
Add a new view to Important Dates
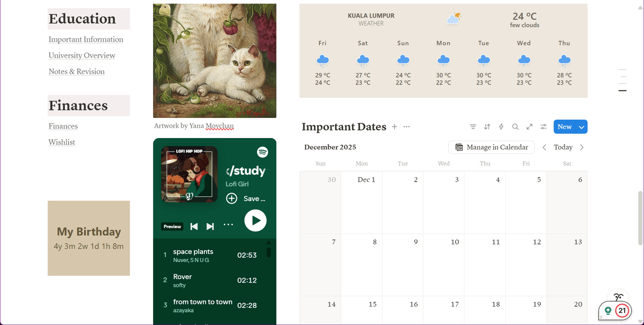[x=395, y=127]
